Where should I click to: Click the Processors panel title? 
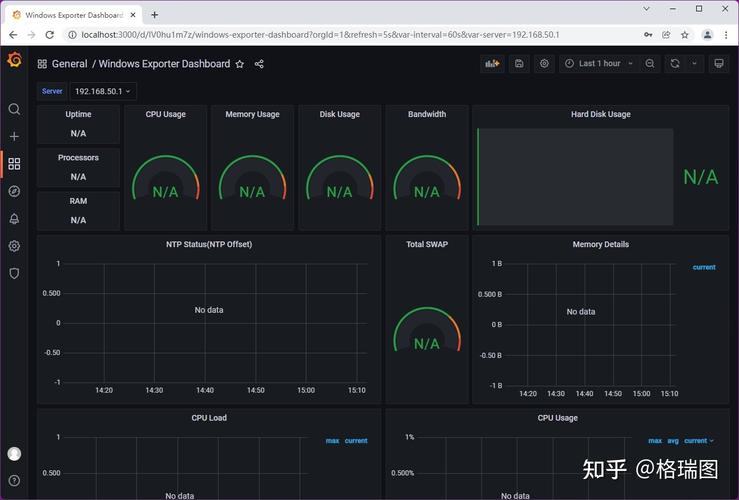point(78,157)
